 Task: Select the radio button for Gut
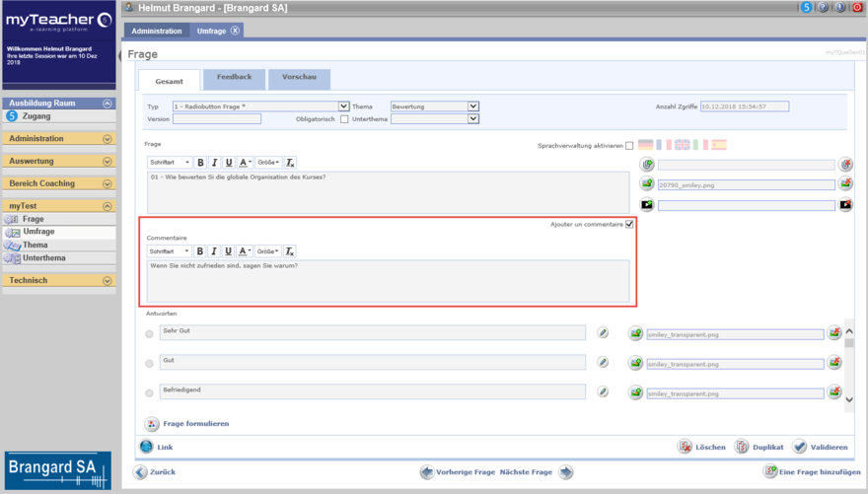[x=150, y=363]
